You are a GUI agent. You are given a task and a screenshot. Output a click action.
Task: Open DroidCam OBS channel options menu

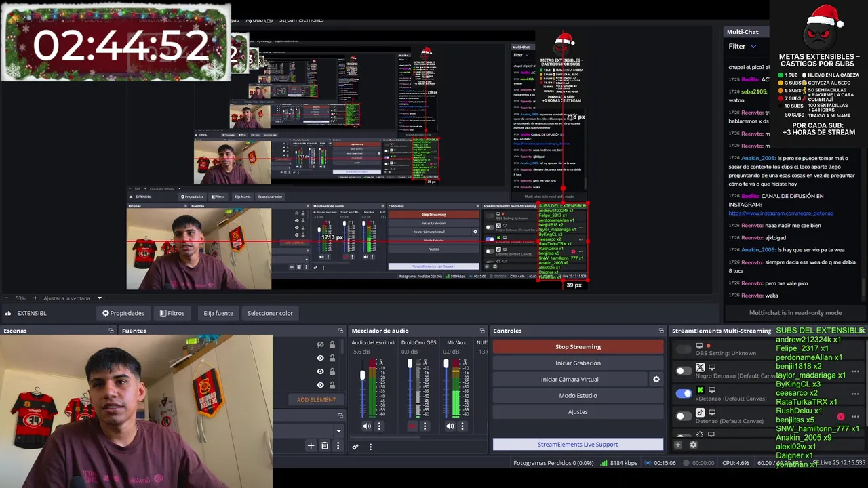pyautogui.click(x=425, y=426)
